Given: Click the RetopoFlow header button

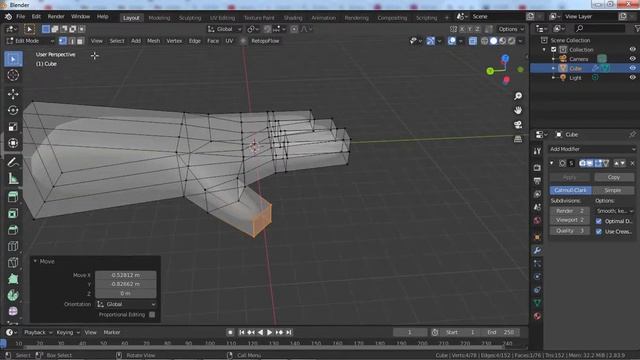Looking at the screenshot, I should pyautogui.click(x=265, y=41).
